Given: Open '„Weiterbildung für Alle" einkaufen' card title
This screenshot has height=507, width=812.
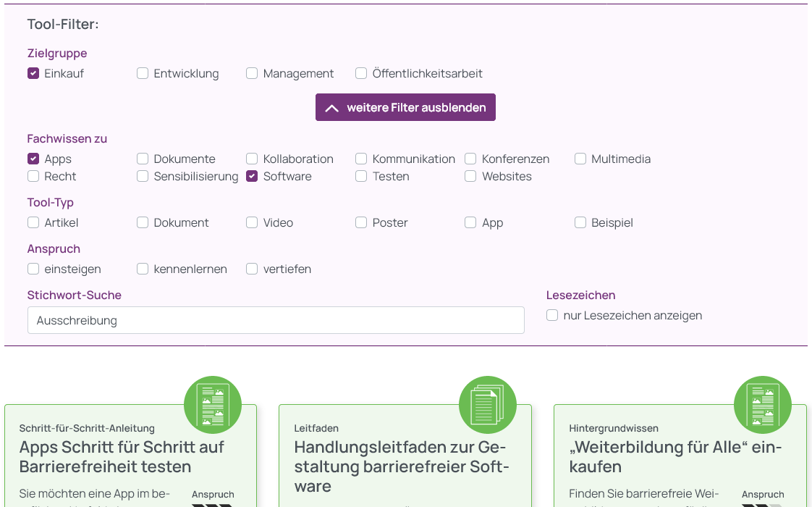Looking at the screenshot, I should coord(675,457).
